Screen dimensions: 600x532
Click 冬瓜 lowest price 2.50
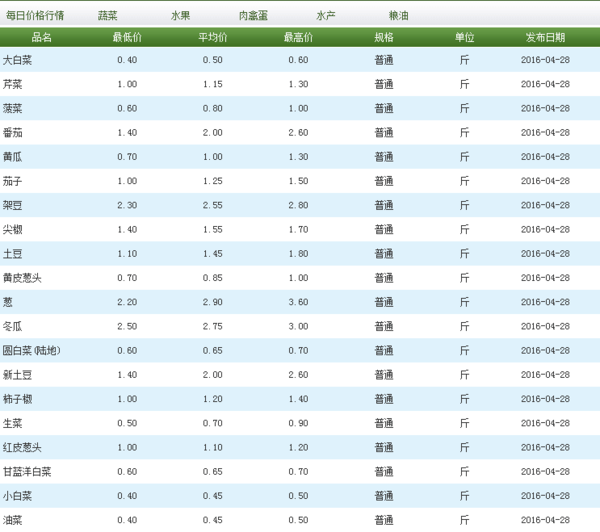coord(127,326)
